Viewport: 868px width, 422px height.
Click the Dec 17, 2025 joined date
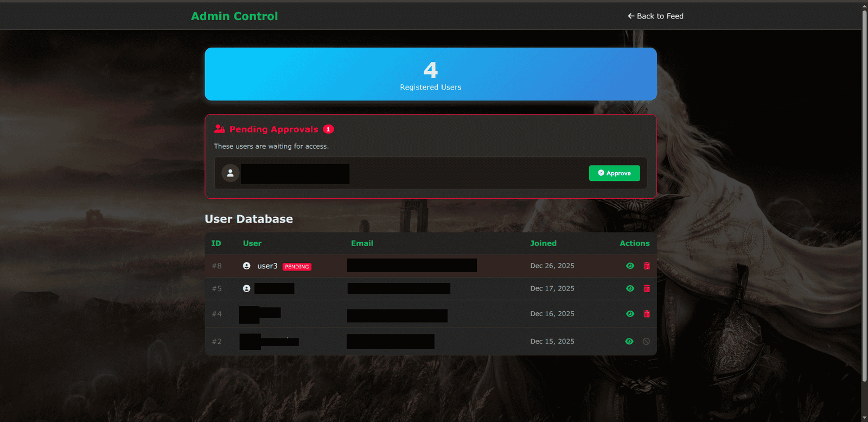pos(552,289)
